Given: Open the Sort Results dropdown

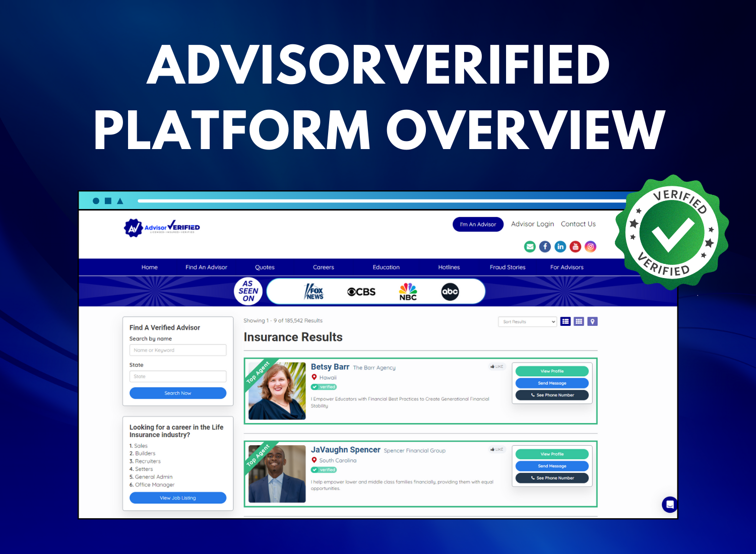Looking at the screenshot, I should click(x=527, y=321).
